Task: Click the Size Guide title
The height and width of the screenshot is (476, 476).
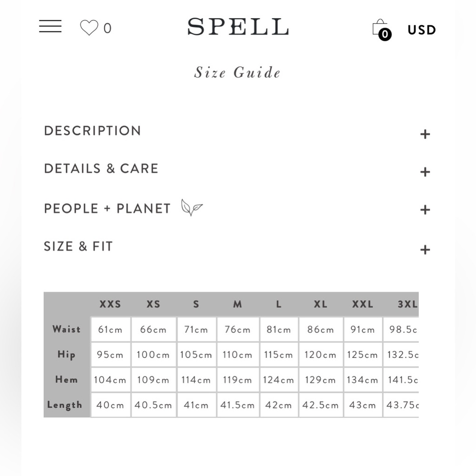Action: point(237,73)
